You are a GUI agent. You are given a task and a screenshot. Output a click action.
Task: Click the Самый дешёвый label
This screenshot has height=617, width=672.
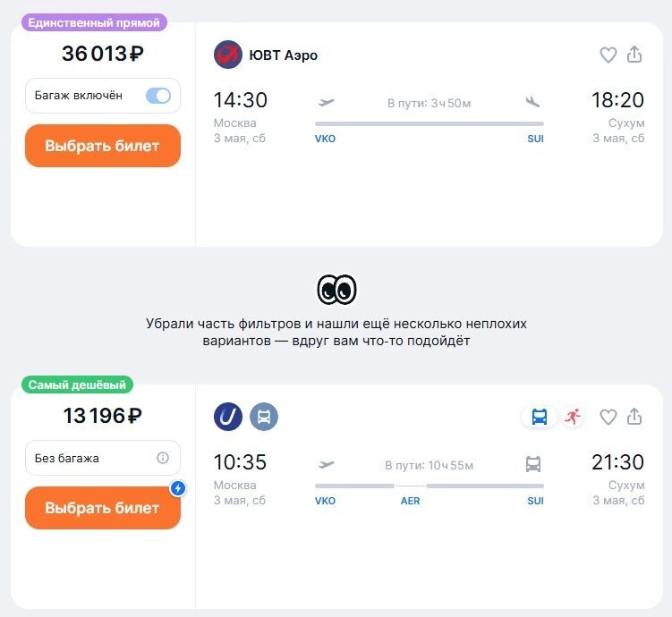tap(79, 385)
